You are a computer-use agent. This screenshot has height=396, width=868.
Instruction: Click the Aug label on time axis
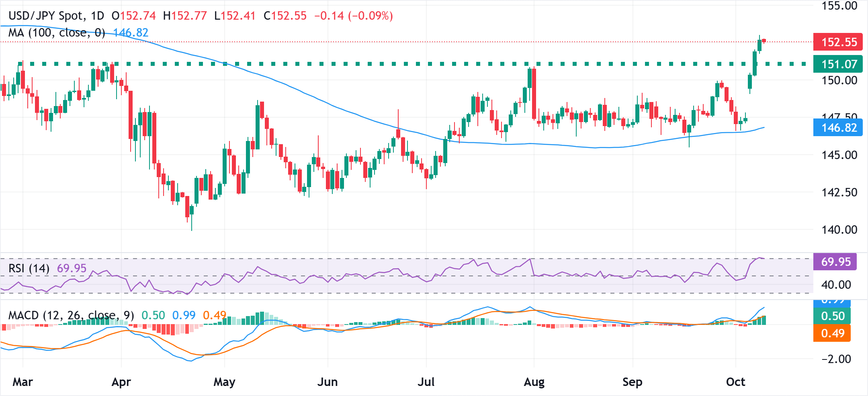pos(534,382)
